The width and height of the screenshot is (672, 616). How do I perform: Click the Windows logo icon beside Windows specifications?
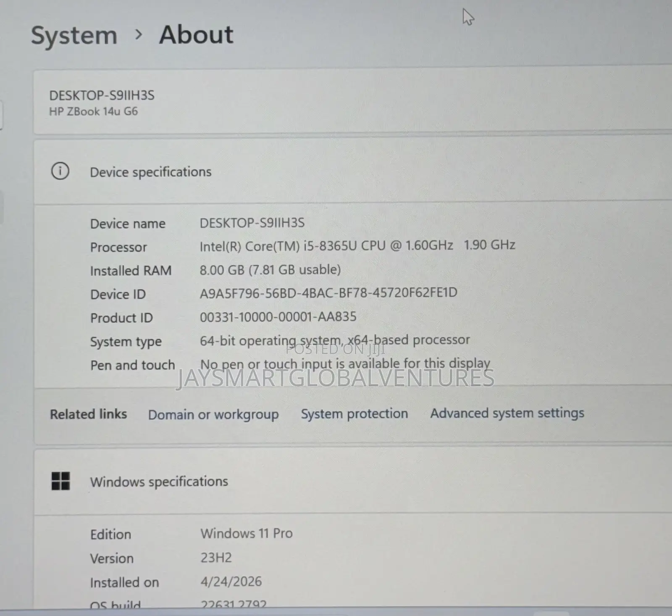tap(60, 481)
